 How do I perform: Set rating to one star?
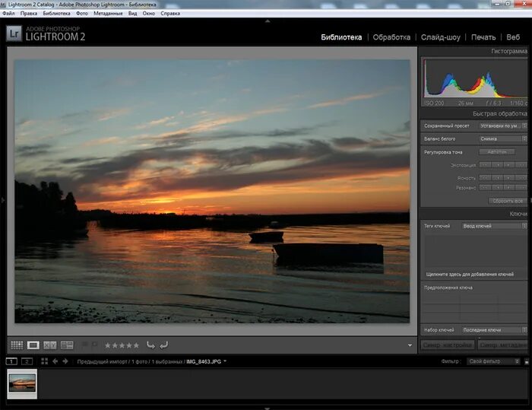(x=108, y=345)
